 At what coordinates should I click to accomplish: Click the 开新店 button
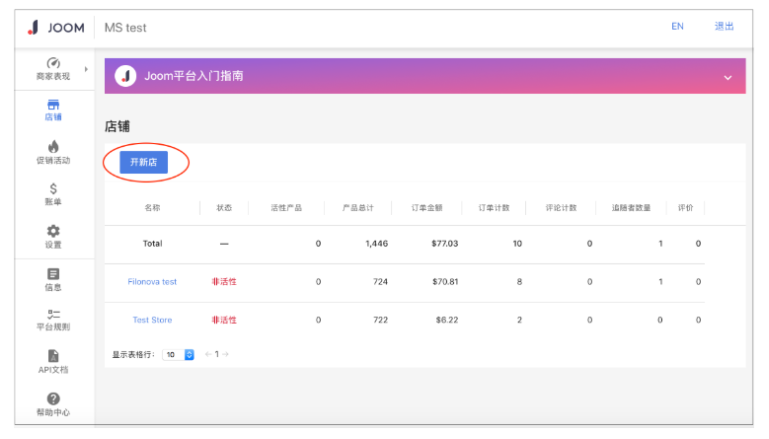point(144,162)
